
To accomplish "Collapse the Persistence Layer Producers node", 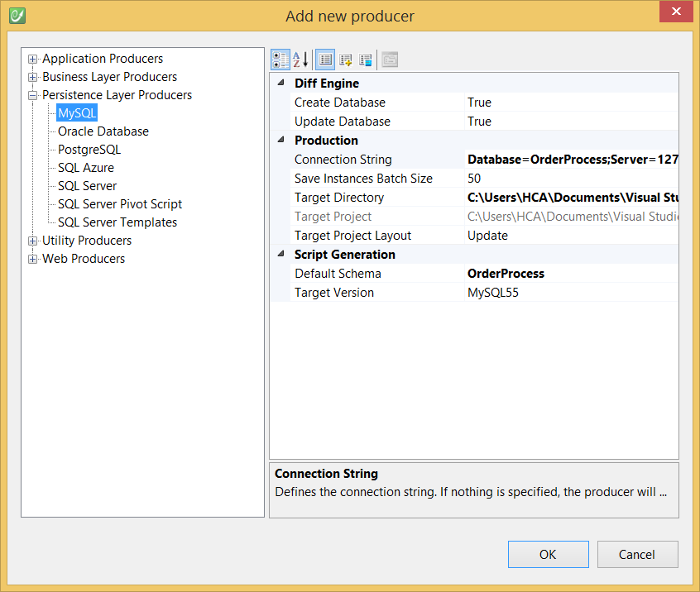I will [33, 95].
